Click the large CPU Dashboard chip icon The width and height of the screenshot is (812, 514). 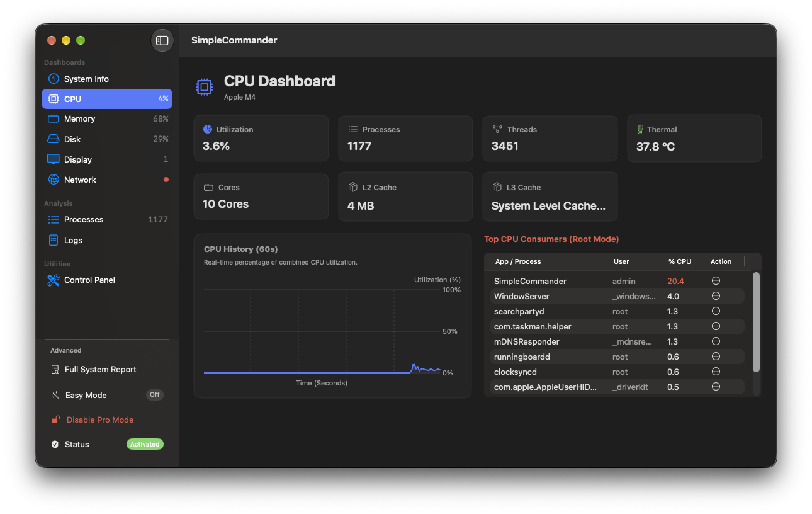(x=204, y=87)
